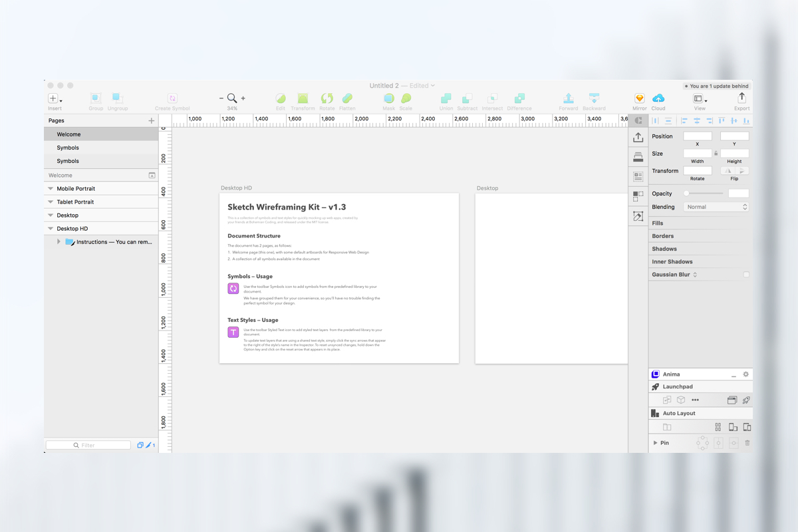This screenshot has height=532, width=798.
Task: Align layers horizontally centered
Action: click(697, 121)
